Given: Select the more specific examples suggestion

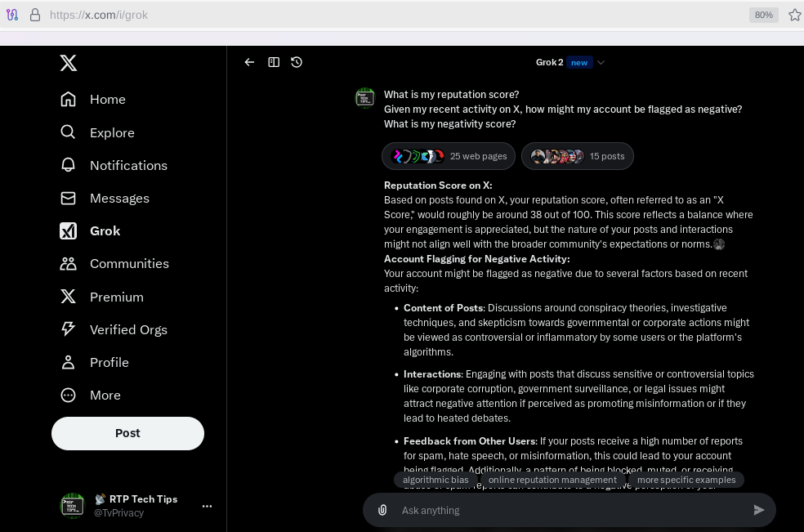Looking at the screenshot, I should point(686,480).
